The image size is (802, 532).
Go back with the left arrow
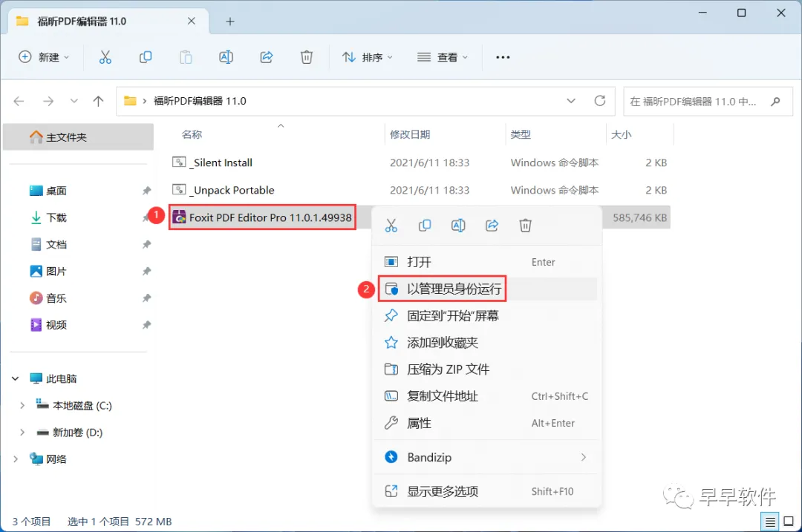click(x=19, y=101)
